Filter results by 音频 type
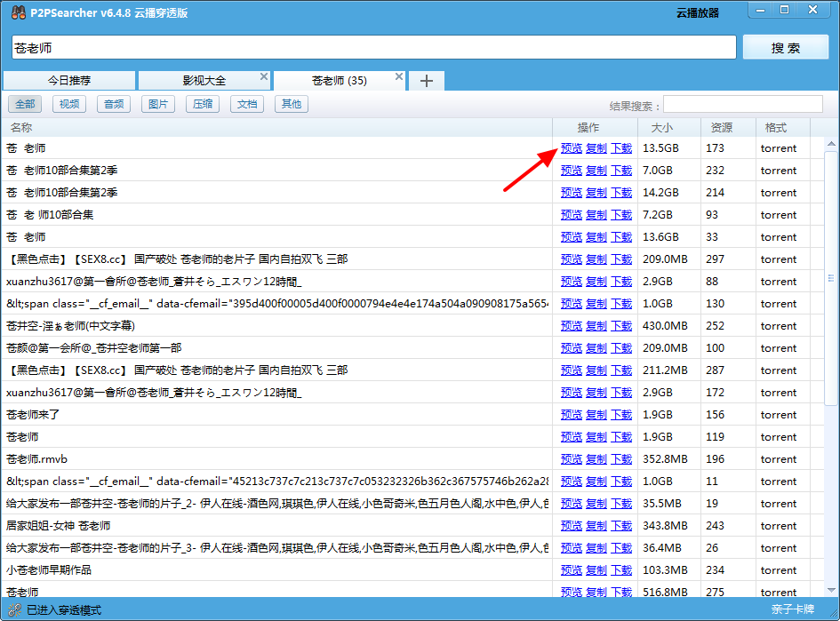Screen dimensions: 840x621 click(x=114, y=104)
